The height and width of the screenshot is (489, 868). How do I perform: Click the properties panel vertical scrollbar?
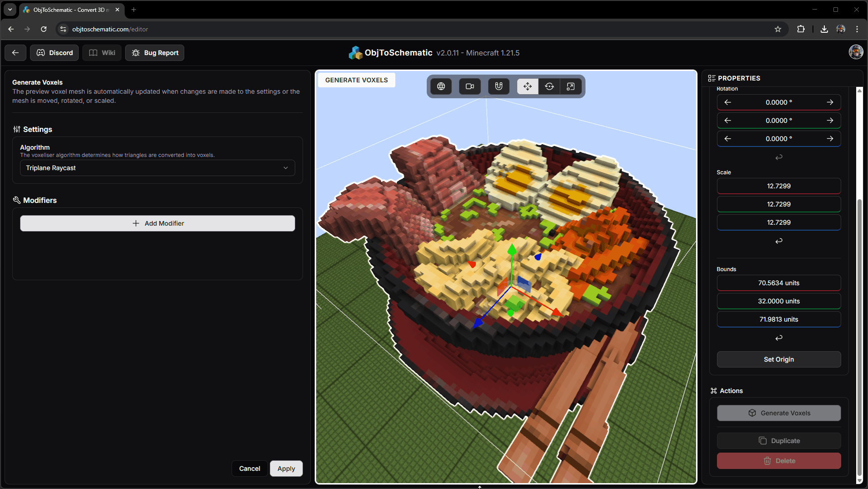coord(859,337)
